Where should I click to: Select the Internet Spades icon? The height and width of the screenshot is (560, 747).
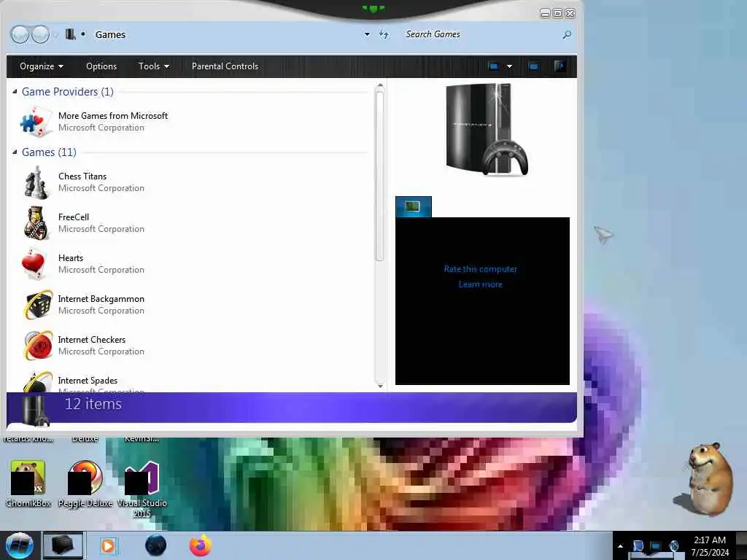(x=37, y=382)
